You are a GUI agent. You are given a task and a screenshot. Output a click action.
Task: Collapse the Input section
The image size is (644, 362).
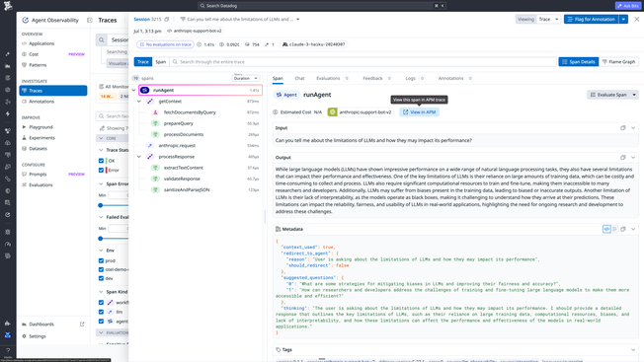[x=633, y=128]
